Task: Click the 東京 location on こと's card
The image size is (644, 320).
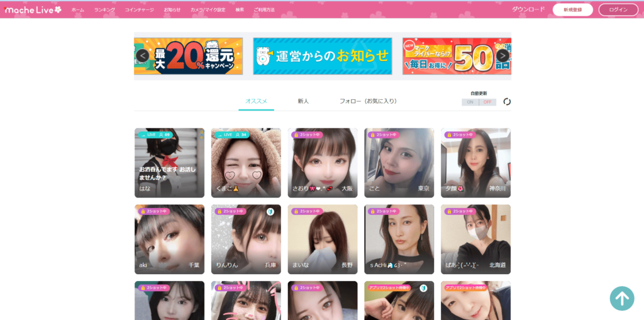Action: point(424,189)
